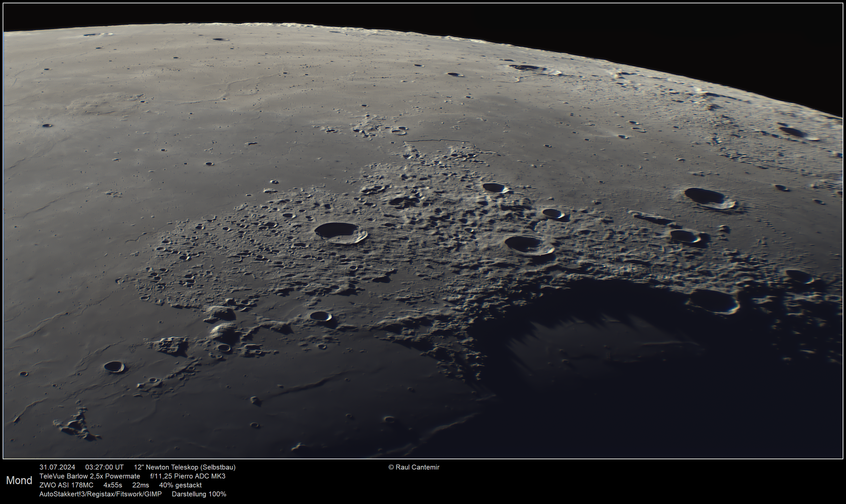
Task: Click '12" Newton Teleskop (Selbstbau)' text
Action: 185,467
